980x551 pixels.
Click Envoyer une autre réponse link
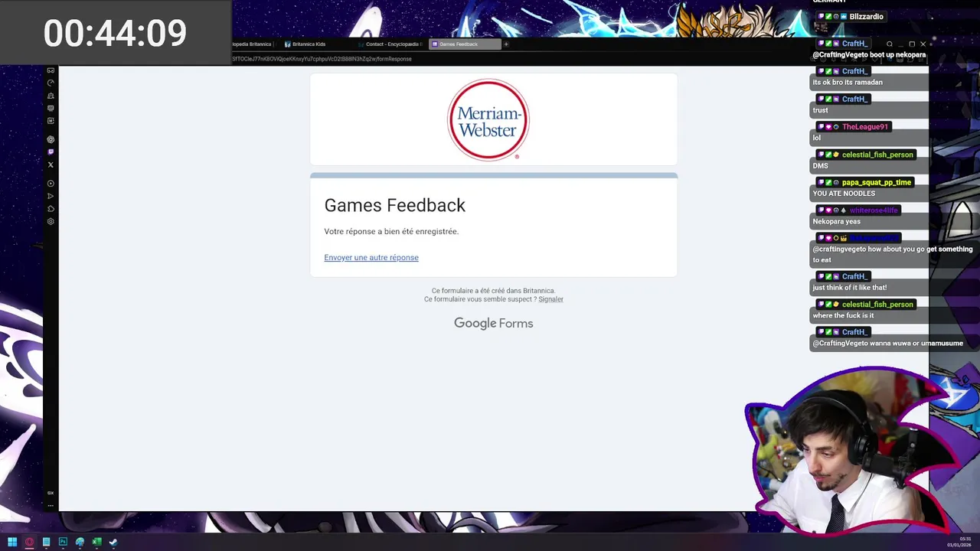click(x=371, y=257)
